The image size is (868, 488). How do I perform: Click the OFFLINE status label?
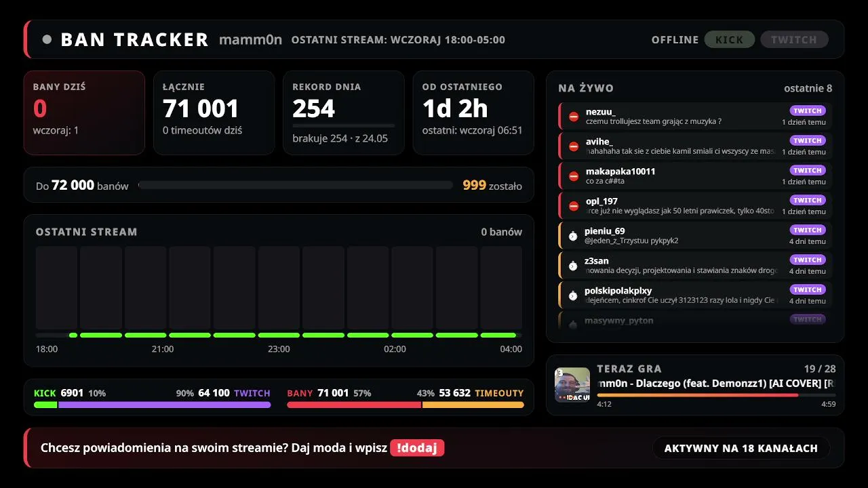pyautogui.click(x=675, y=39)
